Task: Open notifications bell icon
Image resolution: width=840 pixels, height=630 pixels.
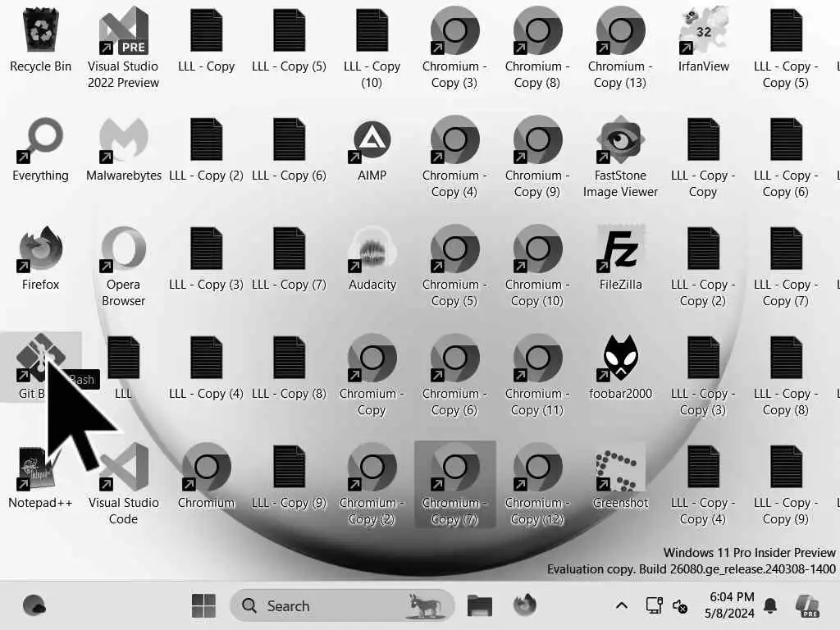Action: [x=770, y=606]
